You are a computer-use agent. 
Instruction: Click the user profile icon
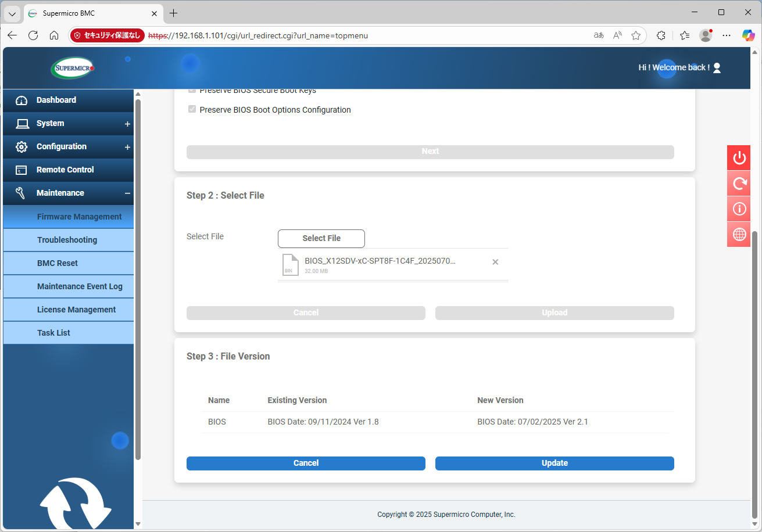(717, 68)
